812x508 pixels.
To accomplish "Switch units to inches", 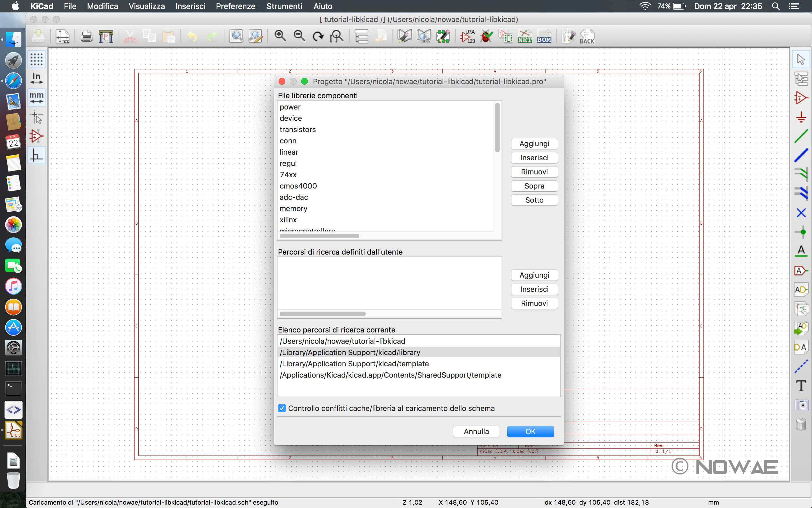I will click(x=37, y=78).
